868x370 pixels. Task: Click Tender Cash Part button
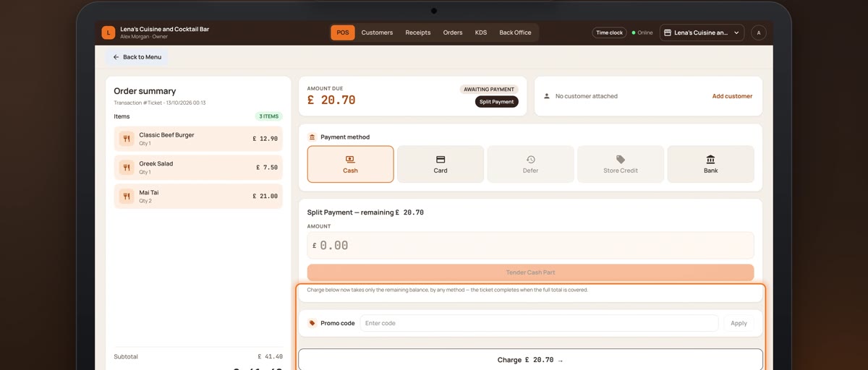530,272
